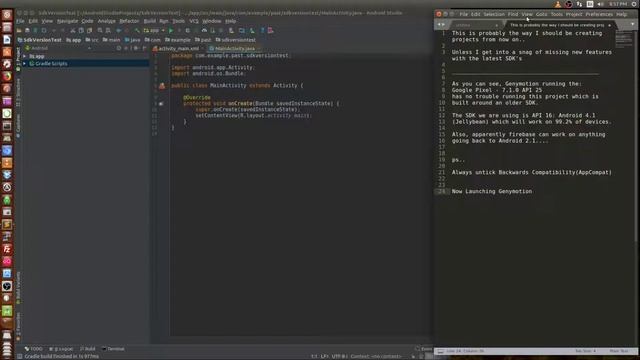This screenshot has width=640, height=360.
Task: Open the Terminal tool window
Action: click(113, 349)
